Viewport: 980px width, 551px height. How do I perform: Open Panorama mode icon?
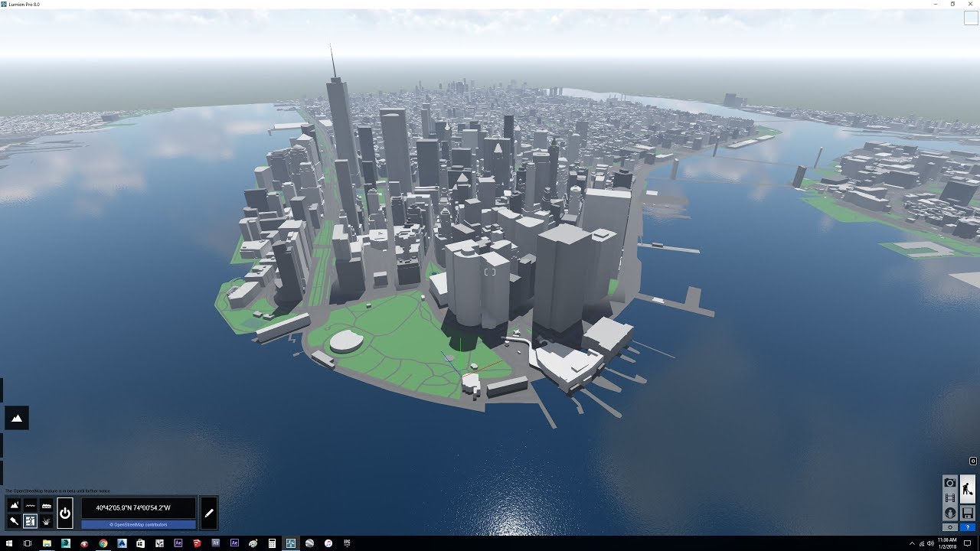[950, 513]
